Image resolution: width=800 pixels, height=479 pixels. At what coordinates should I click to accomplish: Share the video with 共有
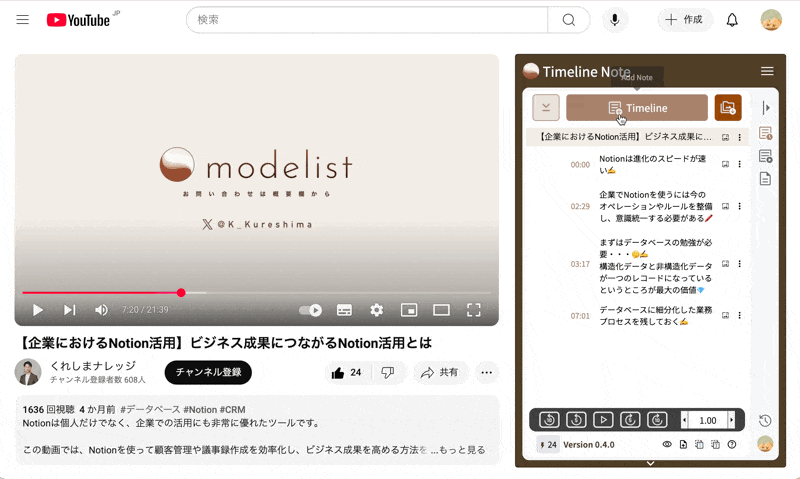click(439, 372)
